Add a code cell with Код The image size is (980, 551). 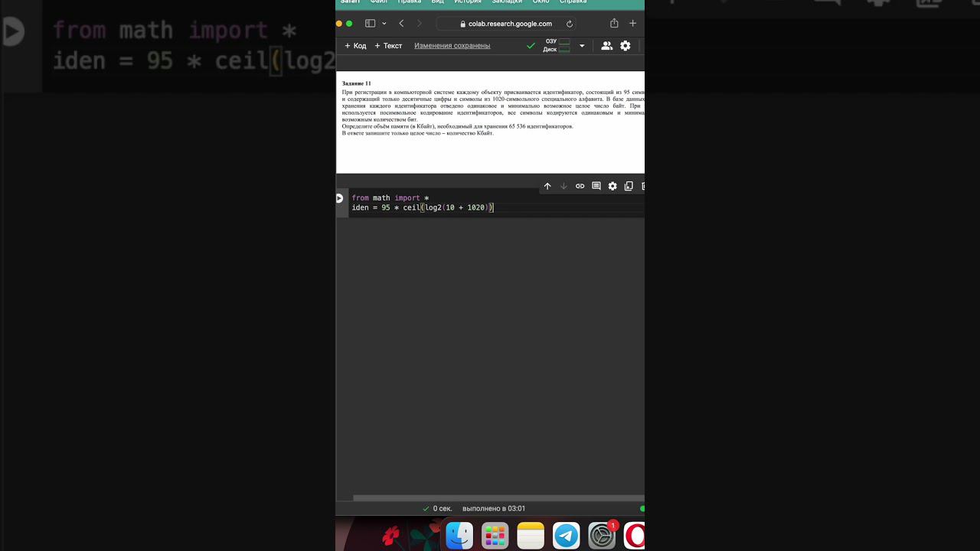tap(355, 46)
